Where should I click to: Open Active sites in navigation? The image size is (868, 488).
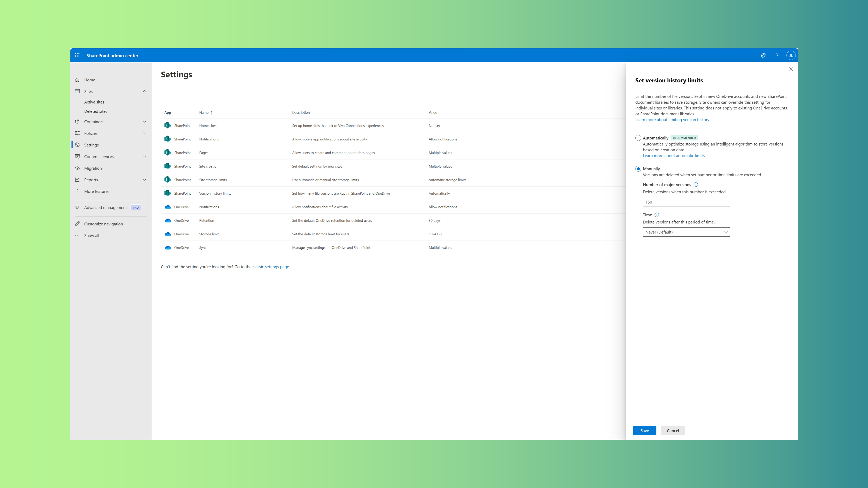[94, 102]
